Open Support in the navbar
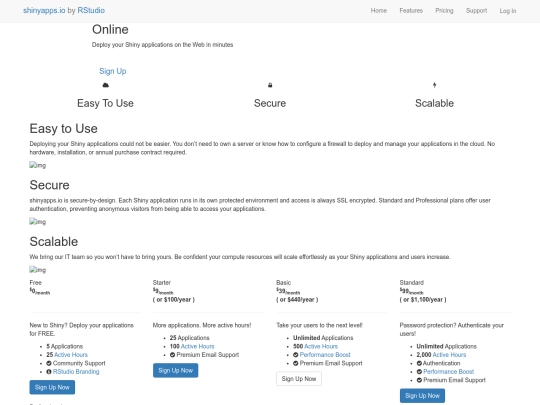 click(x=476, y=11)
